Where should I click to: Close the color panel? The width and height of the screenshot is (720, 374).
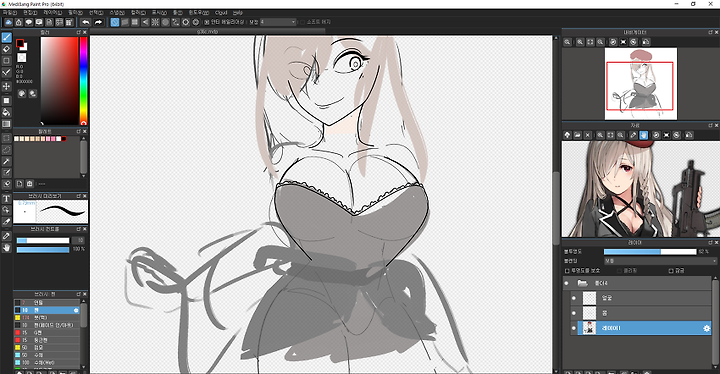tap(84, 32)
